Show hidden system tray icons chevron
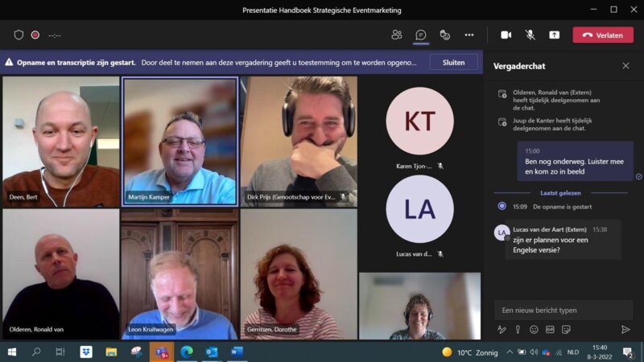Image resolution: width=644 pixels, height=362 pixels. 510,352
